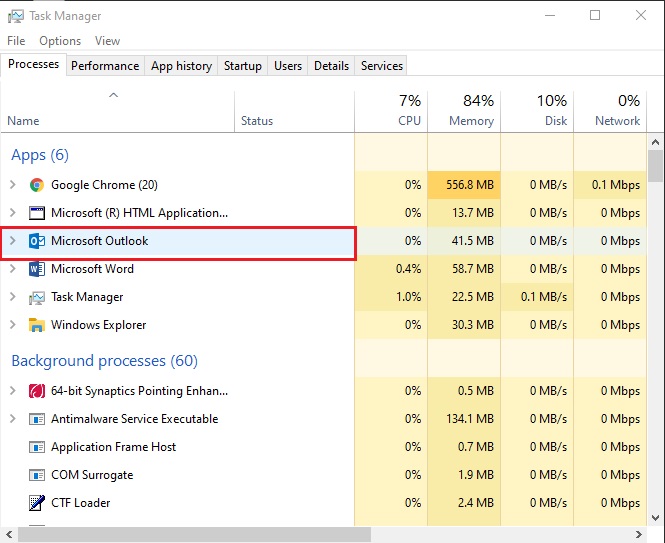665x543 pixels.
Task: Click the Task Manager title bar icon
Action: tap(16, 16)
